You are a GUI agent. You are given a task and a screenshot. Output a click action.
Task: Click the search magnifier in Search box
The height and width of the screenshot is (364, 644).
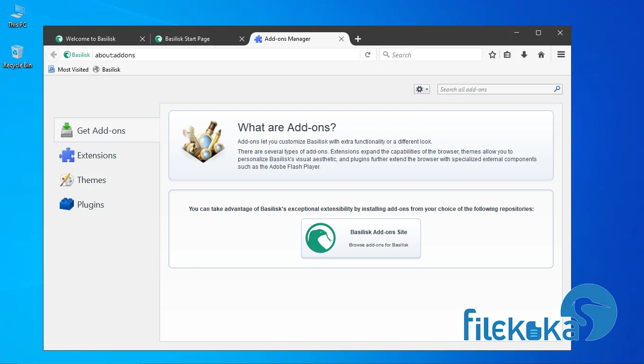[386, 55]
